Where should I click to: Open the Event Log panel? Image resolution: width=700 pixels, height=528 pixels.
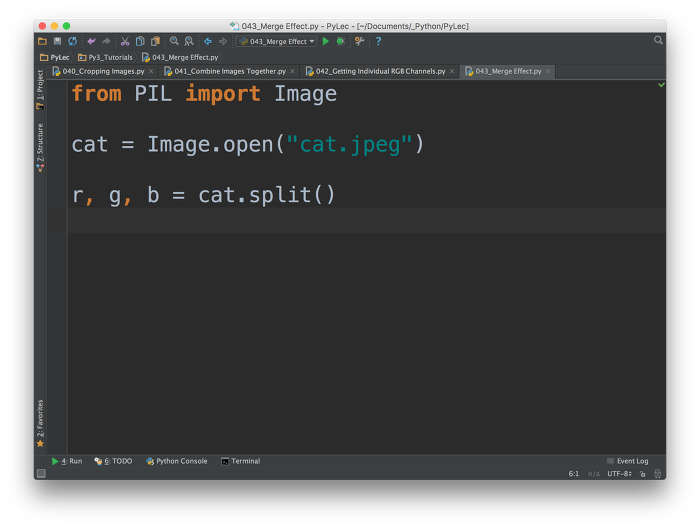pos(628,461)
